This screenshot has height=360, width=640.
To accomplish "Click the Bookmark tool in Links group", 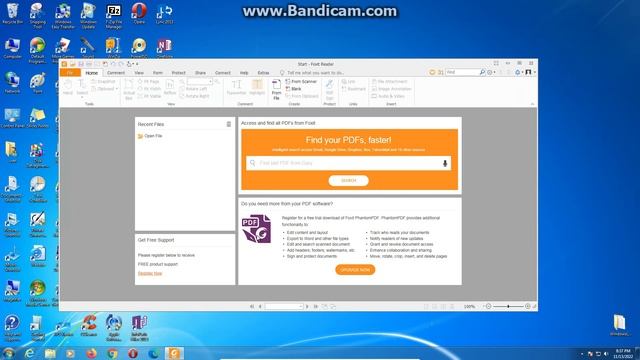I will (x=353, y=89).
